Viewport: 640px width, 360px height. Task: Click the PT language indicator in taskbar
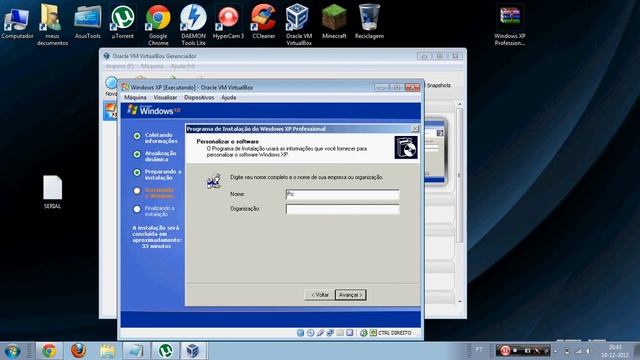point(479,350)
